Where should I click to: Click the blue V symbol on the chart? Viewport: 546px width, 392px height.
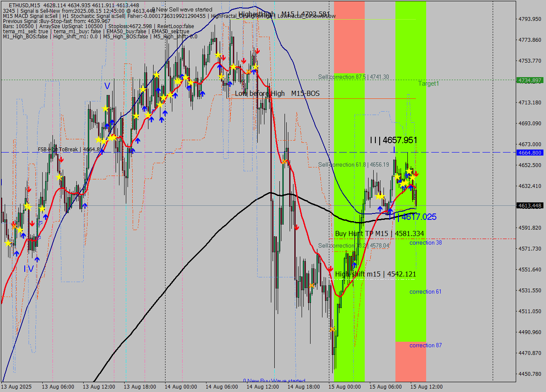(x=107, y=86)
